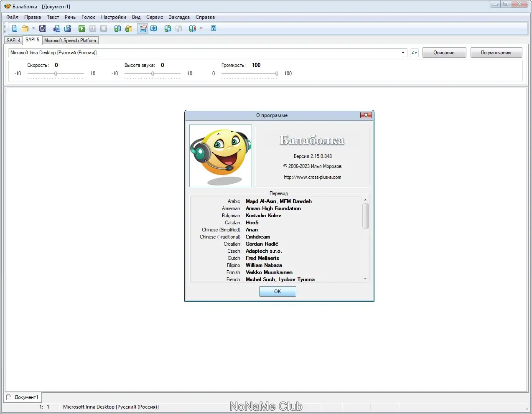Open the A|B book dictionary icon

pos(154,28)
